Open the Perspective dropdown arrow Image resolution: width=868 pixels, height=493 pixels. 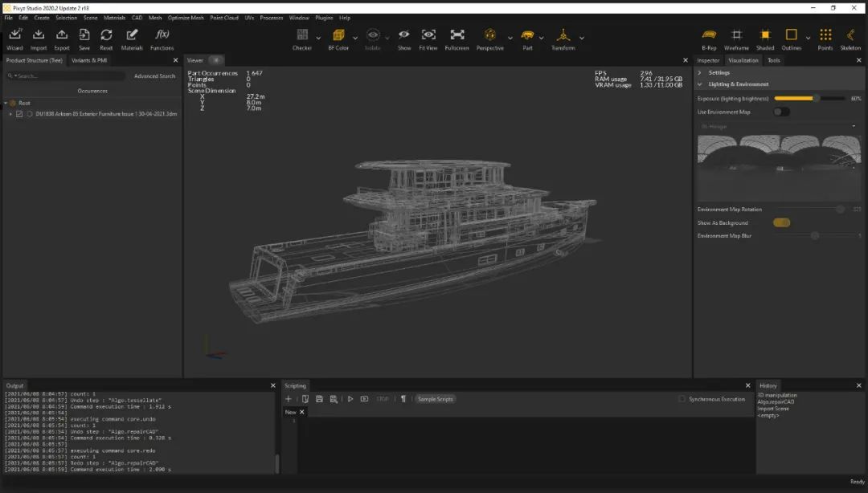(x=510, y=38)
